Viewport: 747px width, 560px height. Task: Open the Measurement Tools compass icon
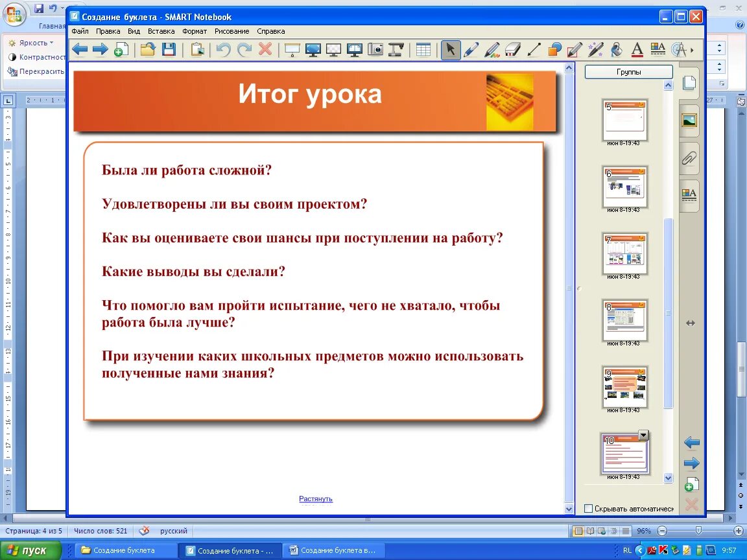[679, 49]
